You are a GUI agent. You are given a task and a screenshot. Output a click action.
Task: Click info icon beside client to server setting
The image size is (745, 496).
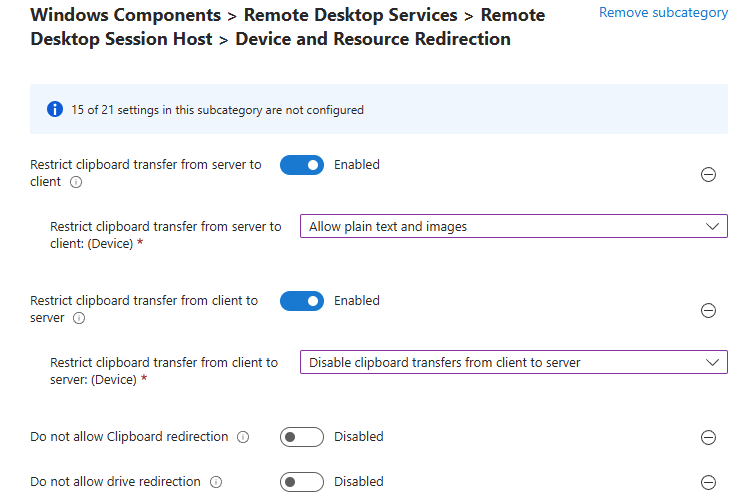(78, 318)
